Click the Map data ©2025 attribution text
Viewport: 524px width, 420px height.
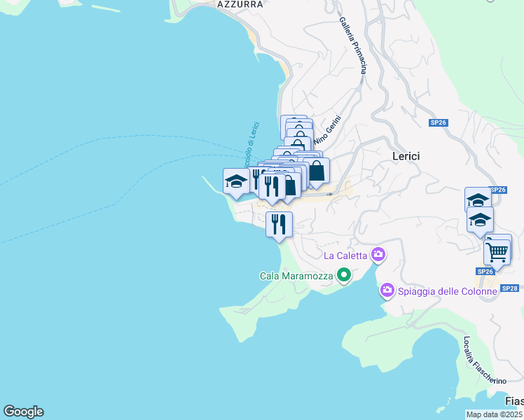(495, 415)
